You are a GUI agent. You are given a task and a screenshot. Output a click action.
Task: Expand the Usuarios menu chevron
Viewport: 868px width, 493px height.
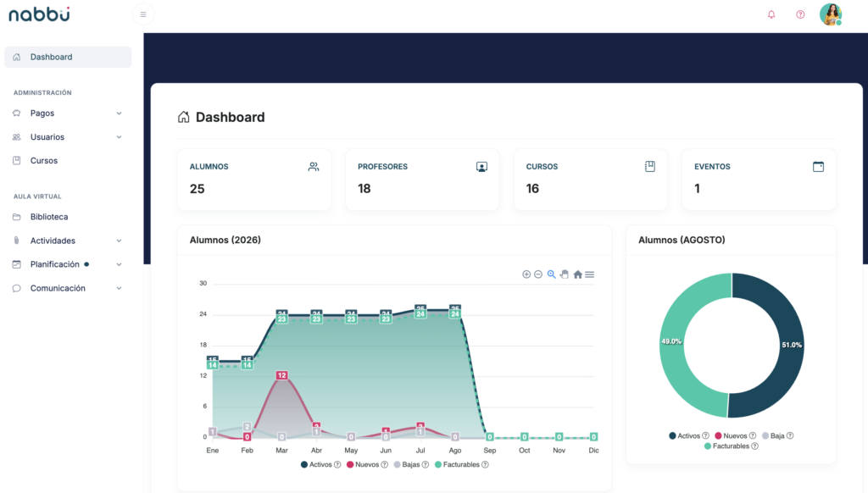[x=119, y=137]
